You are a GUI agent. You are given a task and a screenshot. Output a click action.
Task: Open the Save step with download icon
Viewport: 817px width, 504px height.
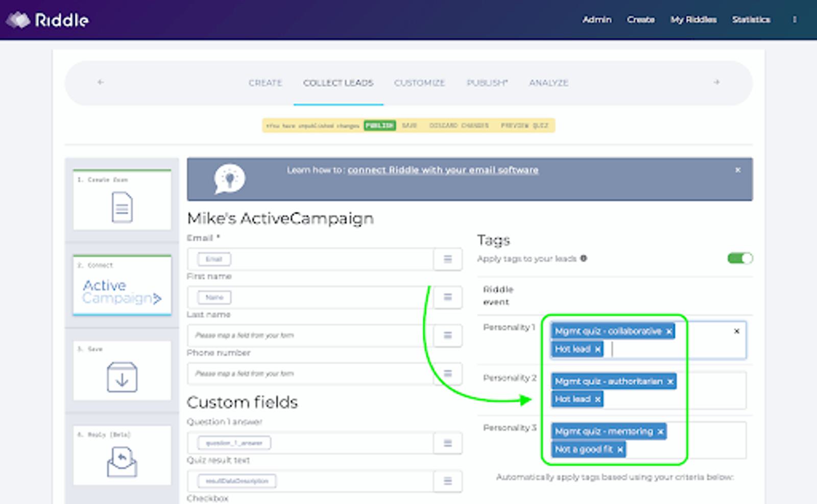click(x=122, y=371)
